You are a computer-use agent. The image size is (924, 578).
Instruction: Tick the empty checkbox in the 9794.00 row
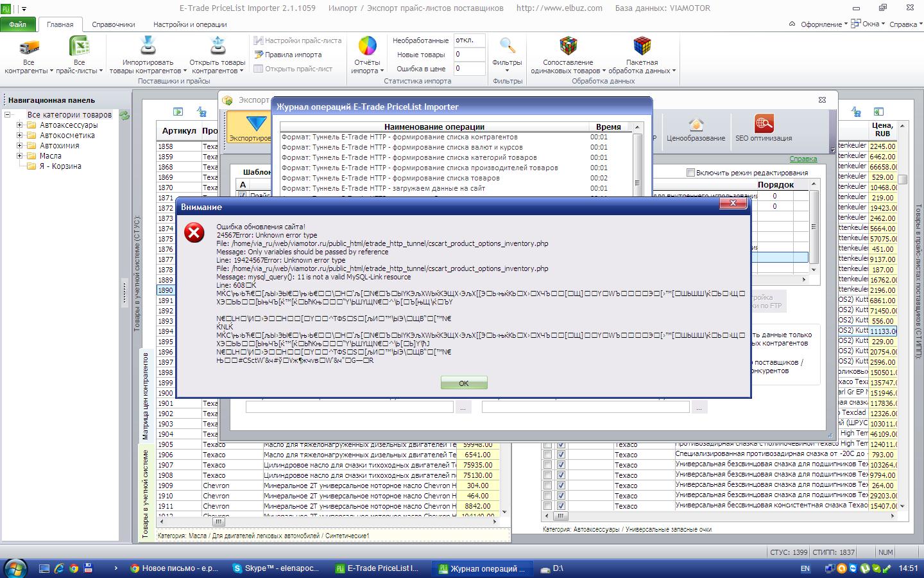tap(547, 475)
